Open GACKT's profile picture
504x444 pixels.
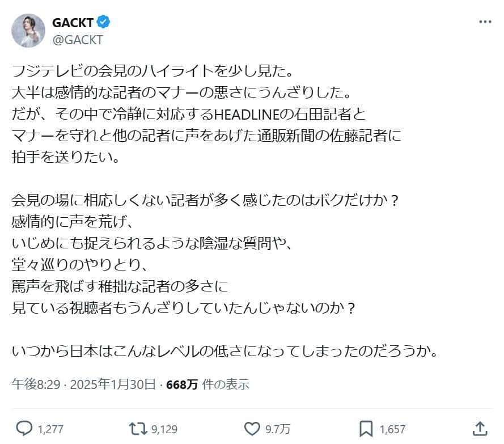click(28, 30)
